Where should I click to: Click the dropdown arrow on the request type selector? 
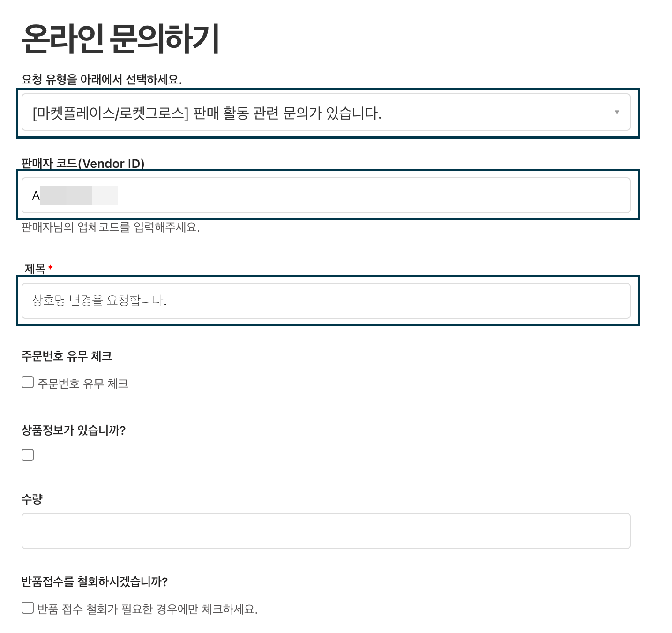pyautogui.click(x=616, y=113)
